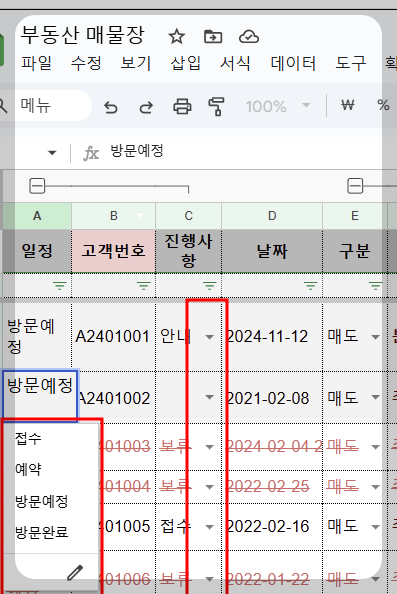The image size is (397, 594).
Task: Click the 메뉴 search box
Action: 47,106
